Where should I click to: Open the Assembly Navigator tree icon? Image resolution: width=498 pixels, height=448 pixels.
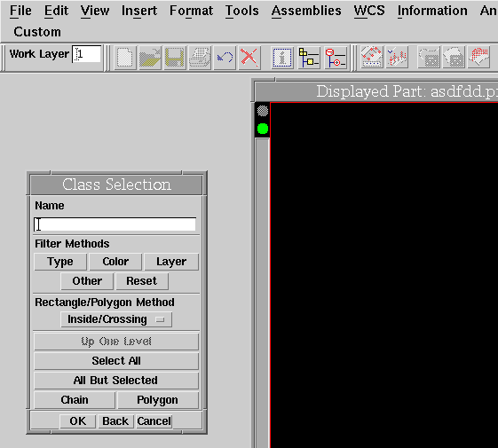(309, 58)
